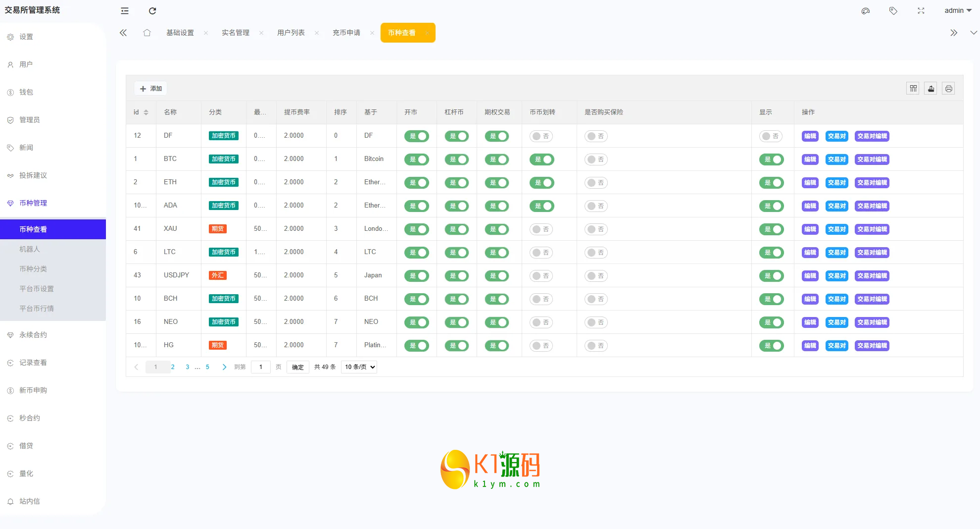Image resolution: width=980 pixels, height=529 pixels.
Task: Click the export table icon
Action: click(x=931, y=89)
